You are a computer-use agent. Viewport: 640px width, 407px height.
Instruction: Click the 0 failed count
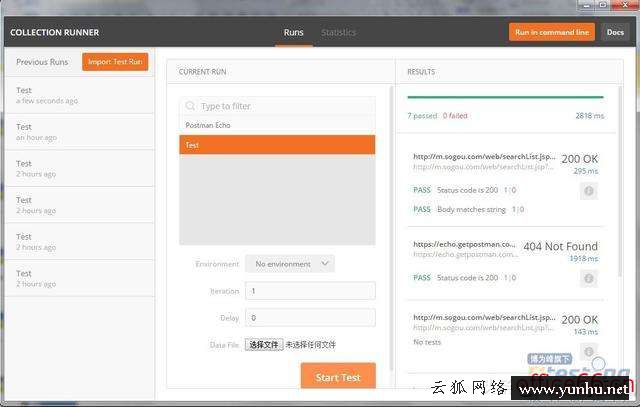[455, 116]
